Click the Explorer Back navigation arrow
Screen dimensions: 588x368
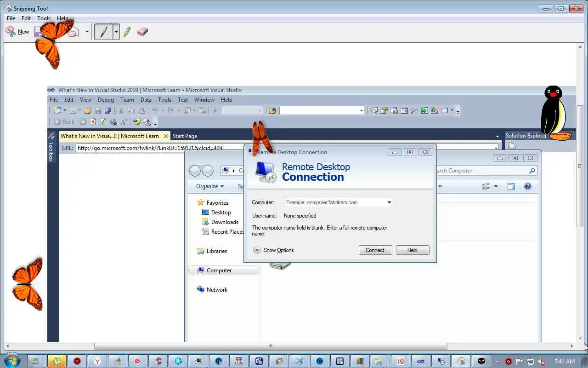click(x=195, y=171)
